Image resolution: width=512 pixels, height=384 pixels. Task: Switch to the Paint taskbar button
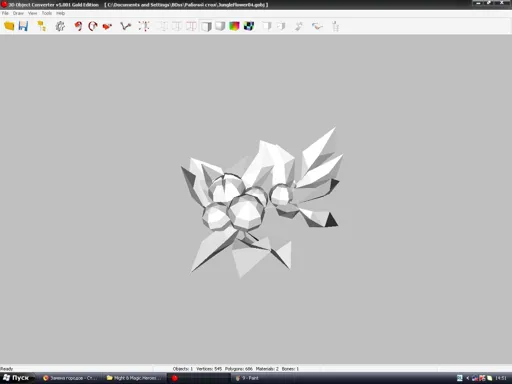pyautogui.click(x=263, y=378)
